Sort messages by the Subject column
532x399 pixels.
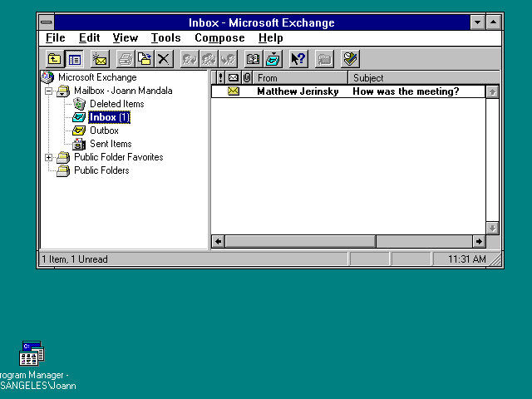pyautogui.click(x=424, y=77)
